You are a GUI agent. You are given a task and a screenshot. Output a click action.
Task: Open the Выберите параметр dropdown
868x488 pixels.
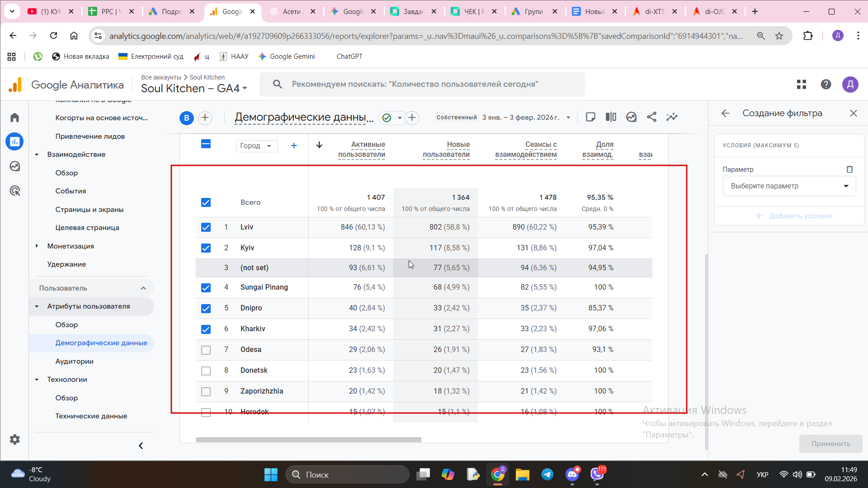(789, 186)
